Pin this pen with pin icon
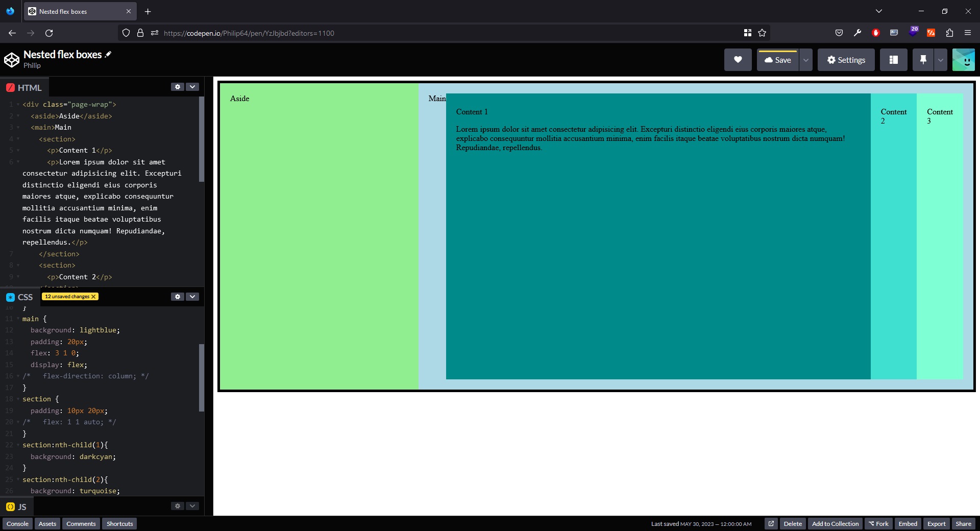 pos(923,60)
